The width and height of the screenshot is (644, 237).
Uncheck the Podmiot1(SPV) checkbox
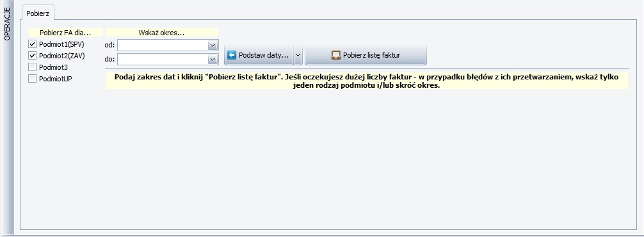(x=32, y=44)
